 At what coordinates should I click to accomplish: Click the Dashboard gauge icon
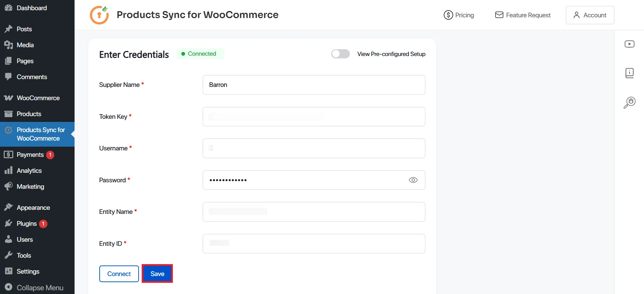click(x=8, y=8)
